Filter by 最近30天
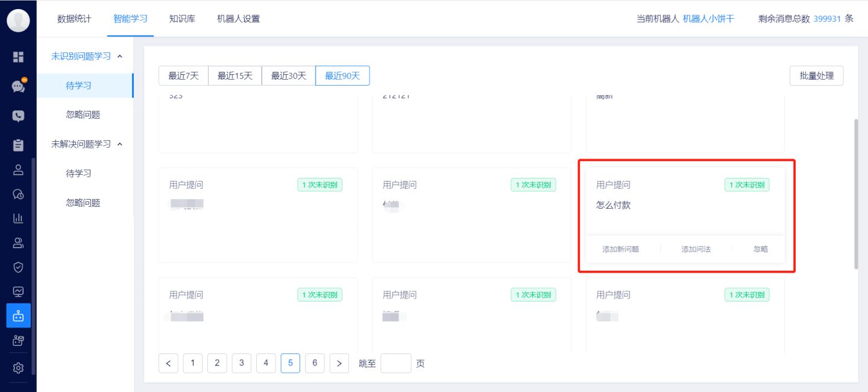Image resolution: width=868 pixels, height=392 pixels. coord(289,76)
